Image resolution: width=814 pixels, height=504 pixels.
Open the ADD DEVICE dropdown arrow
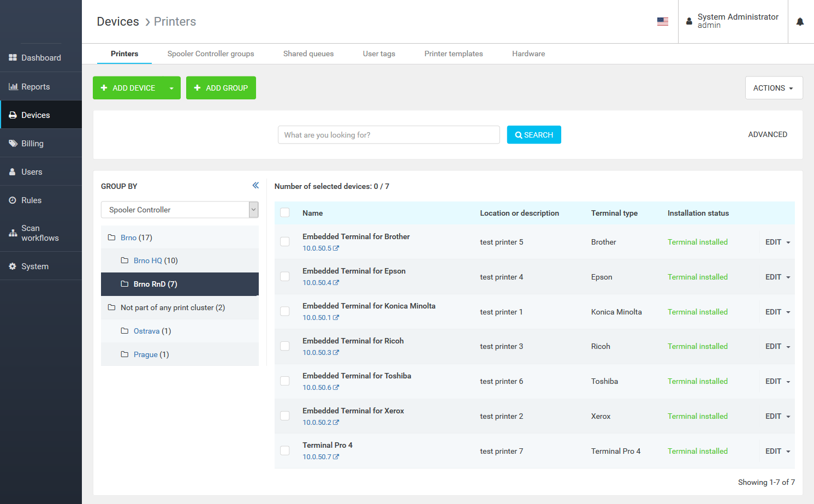[x=171, y=87]
